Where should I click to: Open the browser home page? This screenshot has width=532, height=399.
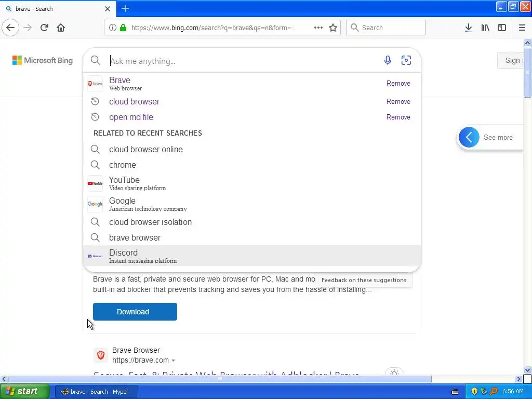[x=61, y=28]
